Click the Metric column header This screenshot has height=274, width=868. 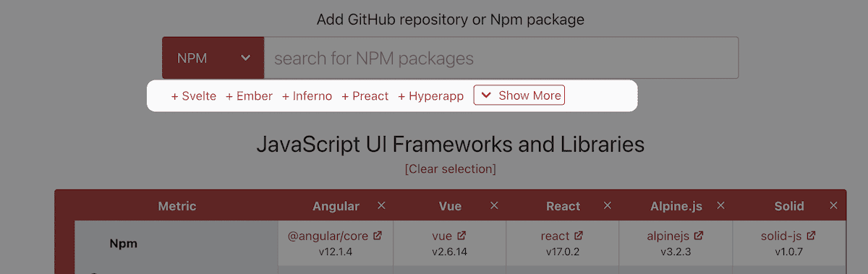point(177,206)
